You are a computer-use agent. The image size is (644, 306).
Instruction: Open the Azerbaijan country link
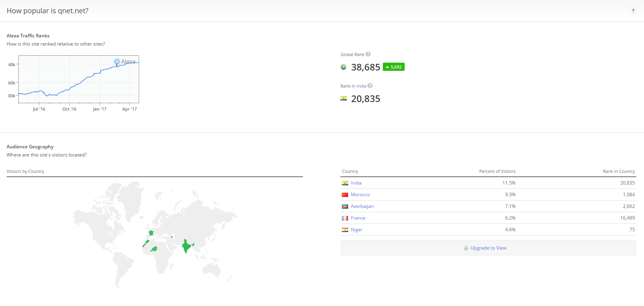click(362, 206)
